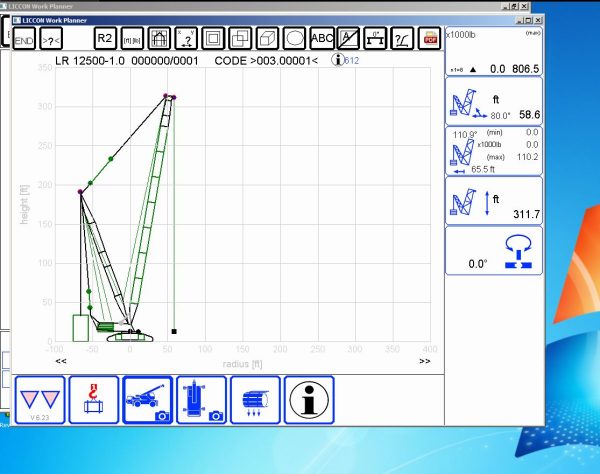Screen dimensions: 600x474
Task: Click the curve help ?∫ icon
Action: click(402, 38)
